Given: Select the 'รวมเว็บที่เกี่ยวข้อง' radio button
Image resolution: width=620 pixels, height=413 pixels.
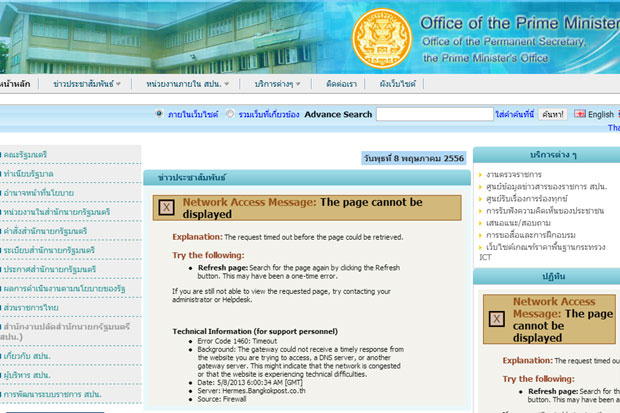Looking at the screenshot, I should tap(230, 115).
